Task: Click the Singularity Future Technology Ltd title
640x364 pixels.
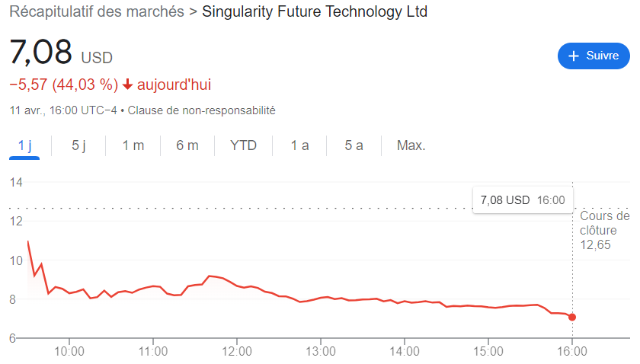Action: coord(315,12)
